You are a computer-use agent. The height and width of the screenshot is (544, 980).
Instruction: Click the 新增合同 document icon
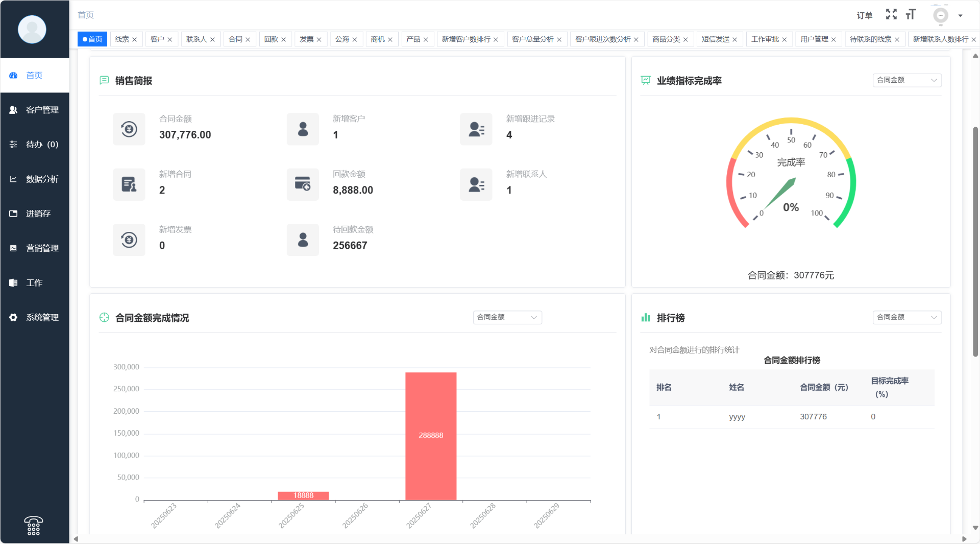[129, 184]
